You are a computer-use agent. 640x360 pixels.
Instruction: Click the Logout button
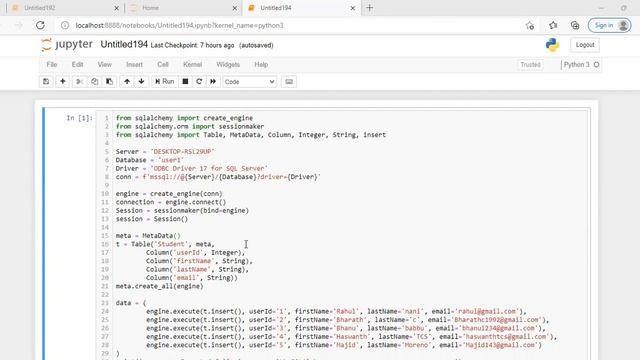585,45
